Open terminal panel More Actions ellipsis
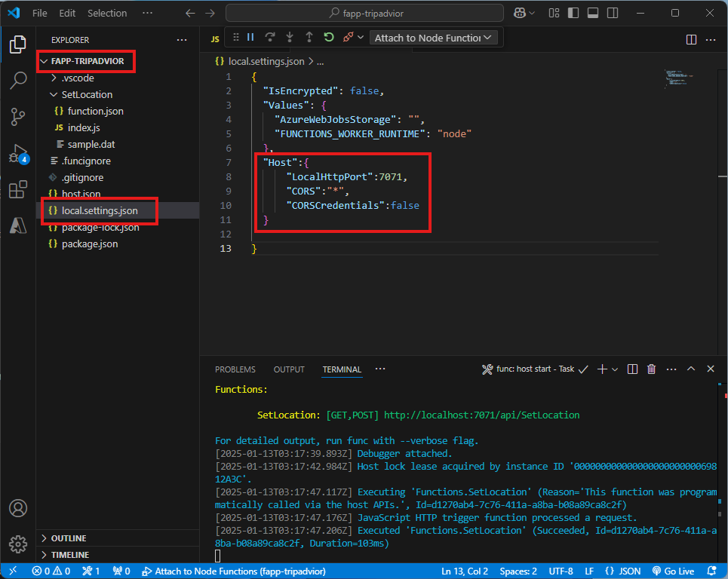 point(671,369)
